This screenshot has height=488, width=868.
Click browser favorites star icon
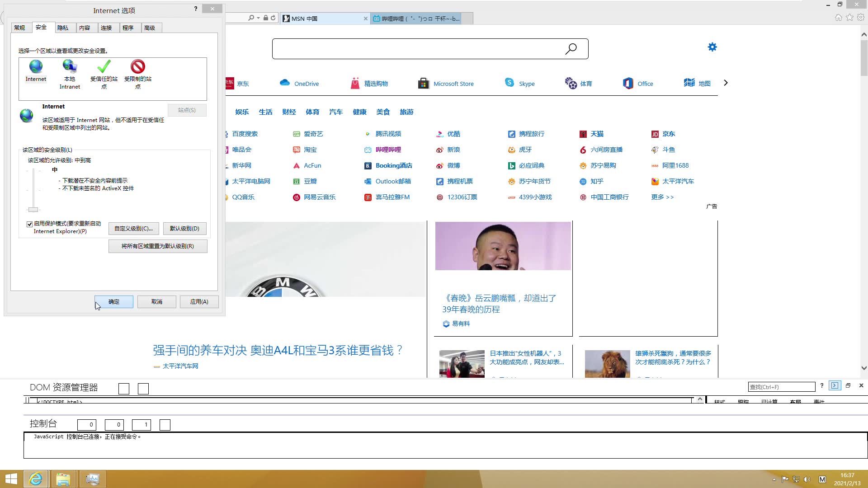(x=849, y=18)
